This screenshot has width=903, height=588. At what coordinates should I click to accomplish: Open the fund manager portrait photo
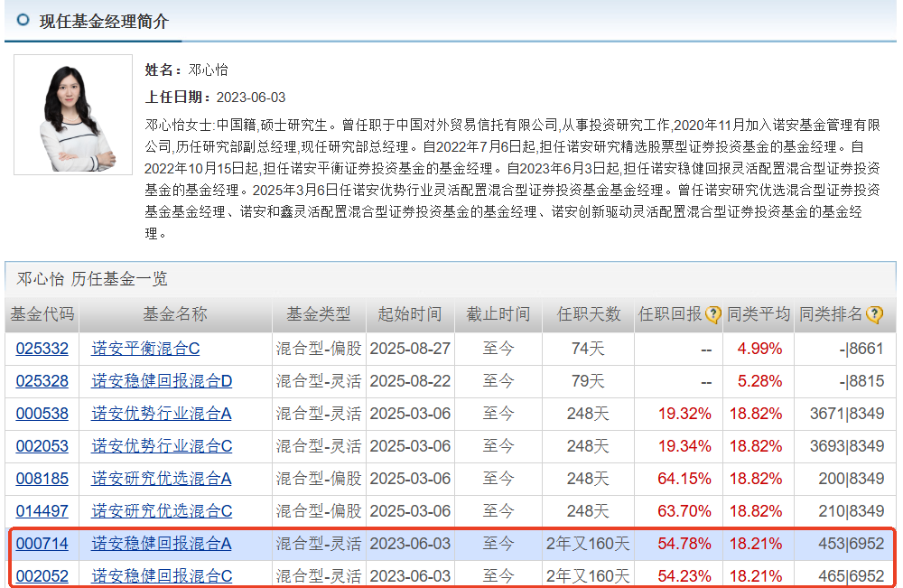click(x=73, y=115)
